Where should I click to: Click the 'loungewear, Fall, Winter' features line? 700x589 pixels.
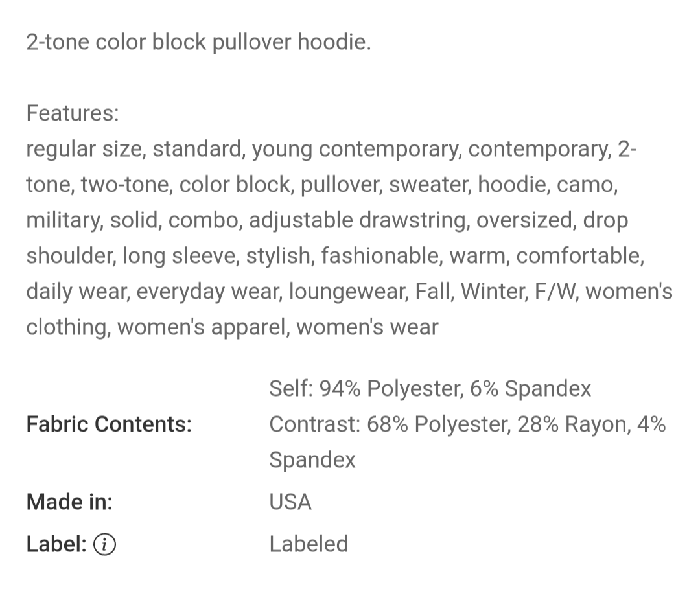click(x=349, y=292)
